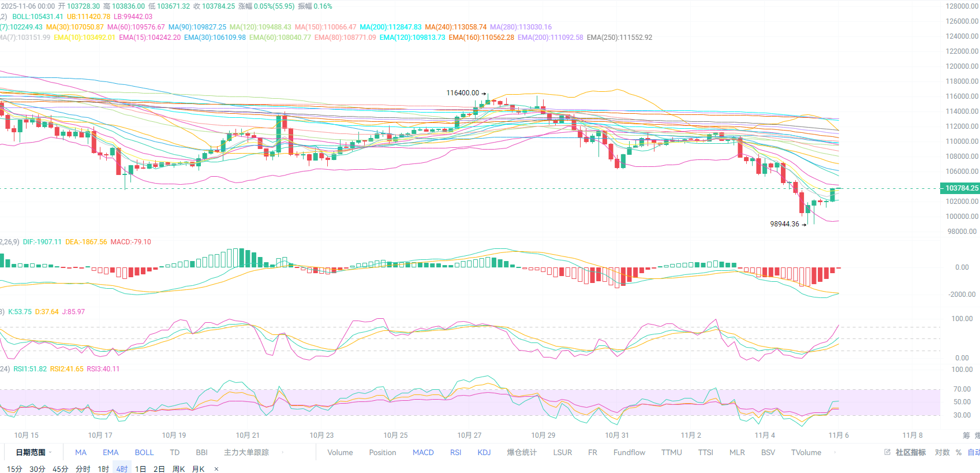Click the × icon after 月K
This screenshot has height=473, width=980.
pyautogui.click(x=216, y=469)
